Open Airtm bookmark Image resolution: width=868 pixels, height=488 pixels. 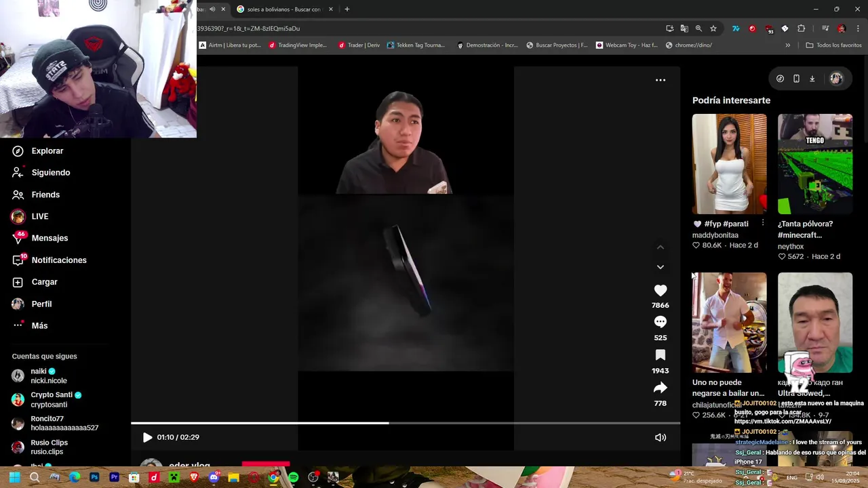(x=230, y=45)
